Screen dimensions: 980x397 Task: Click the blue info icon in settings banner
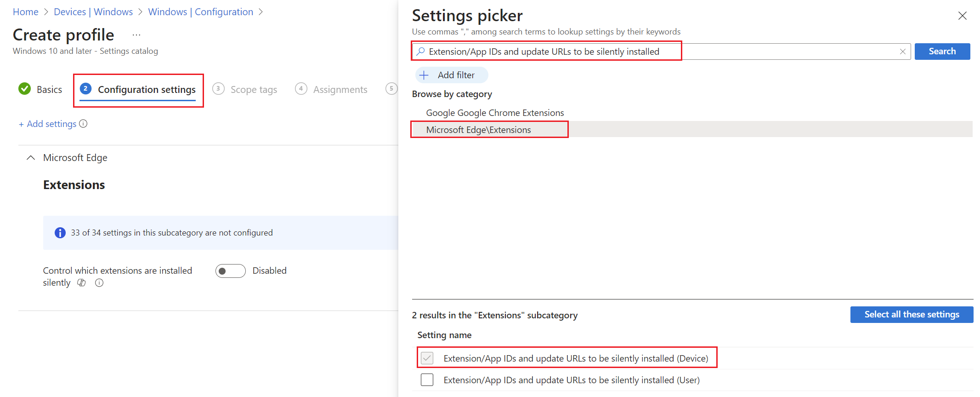[60, 233]
